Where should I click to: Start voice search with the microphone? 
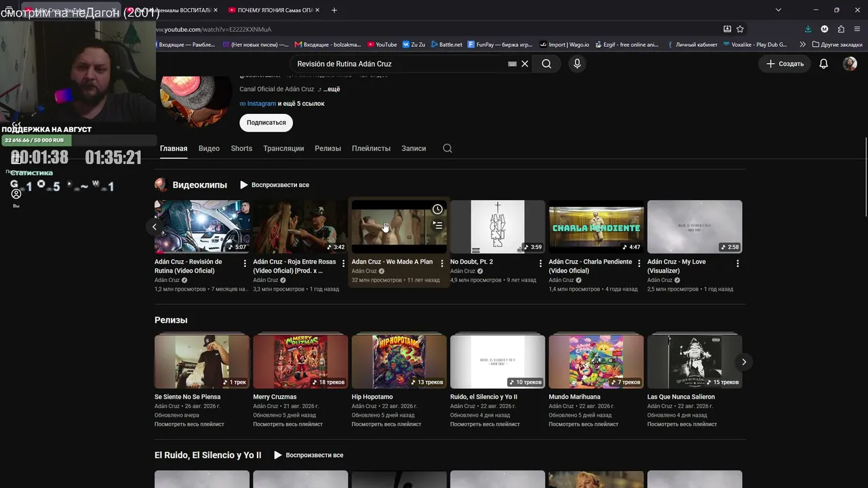point(577,64)
